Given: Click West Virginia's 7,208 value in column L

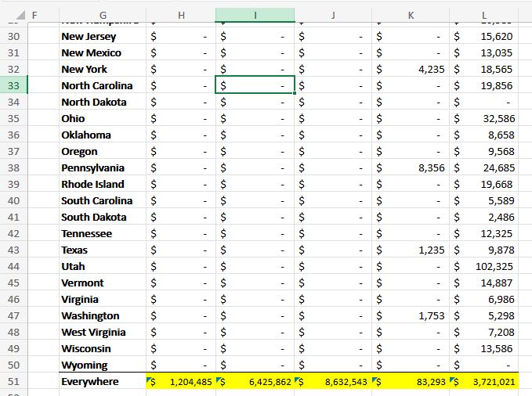Looking at the screenshot, I should (x=484, y=333).
